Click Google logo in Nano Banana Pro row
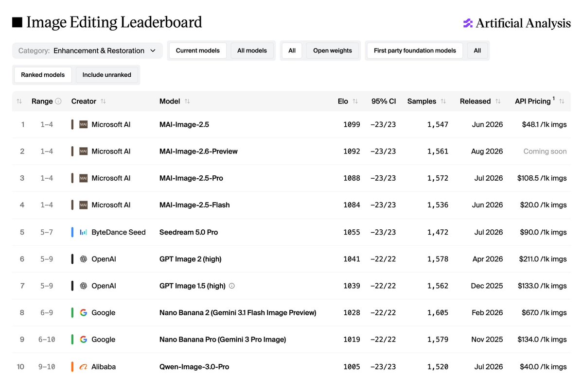 click(84, 339)
